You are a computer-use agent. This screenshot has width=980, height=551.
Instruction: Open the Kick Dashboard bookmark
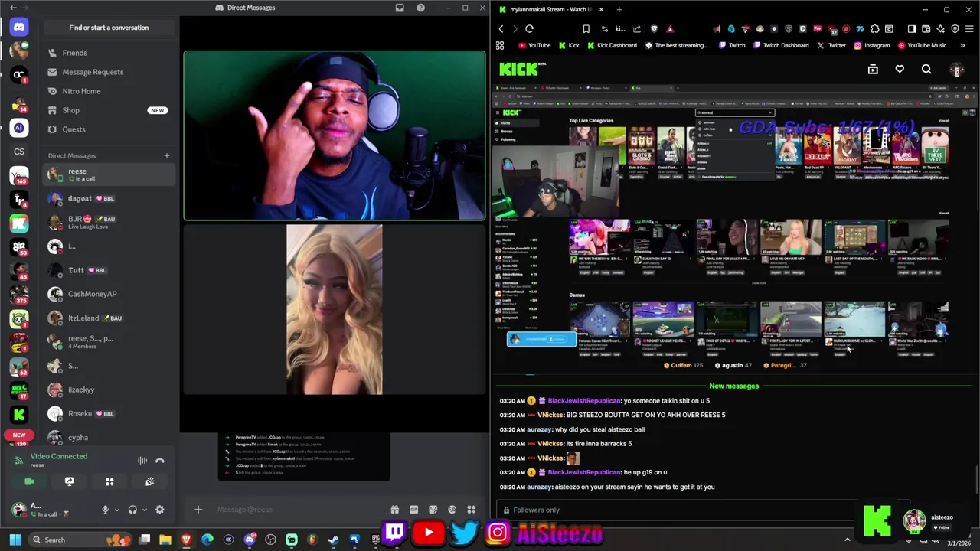[x=612, y=45]
